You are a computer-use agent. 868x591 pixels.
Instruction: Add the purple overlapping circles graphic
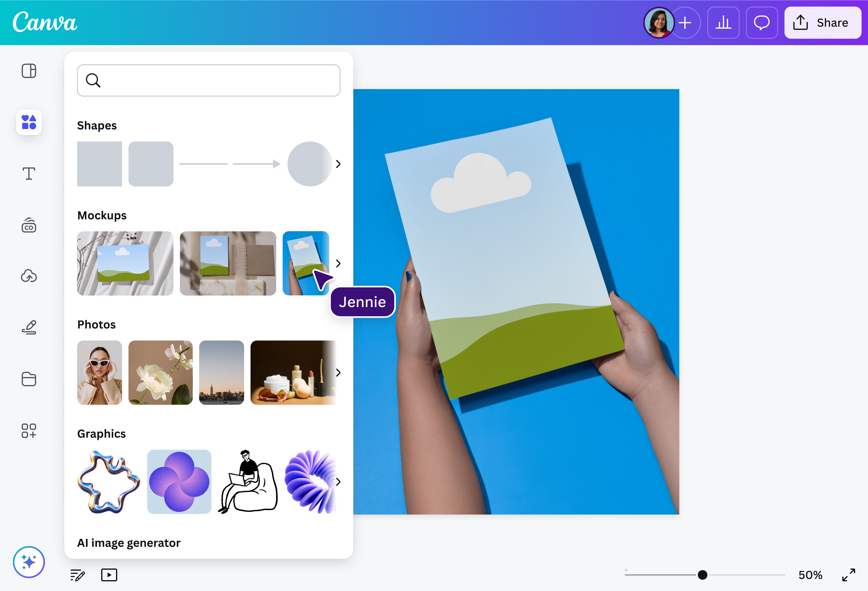coord(179,482)
